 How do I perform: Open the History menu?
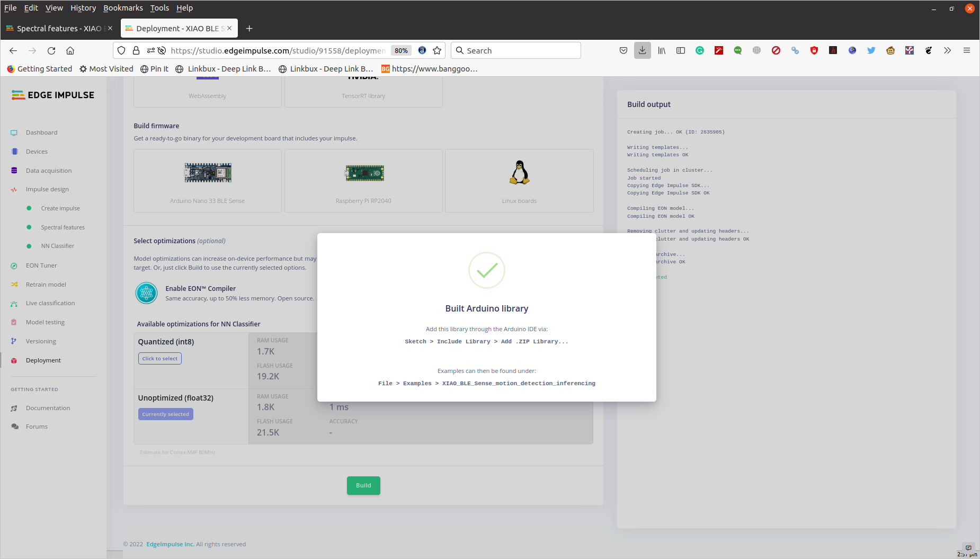pyautogui.click(x=83, y=8)
